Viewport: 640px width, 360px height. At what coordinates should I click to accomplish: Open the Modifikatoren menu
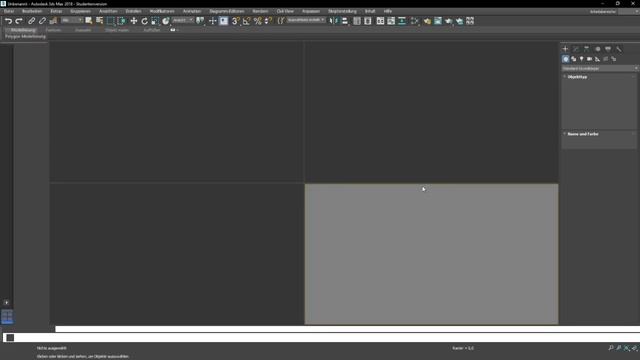(162, 11)
